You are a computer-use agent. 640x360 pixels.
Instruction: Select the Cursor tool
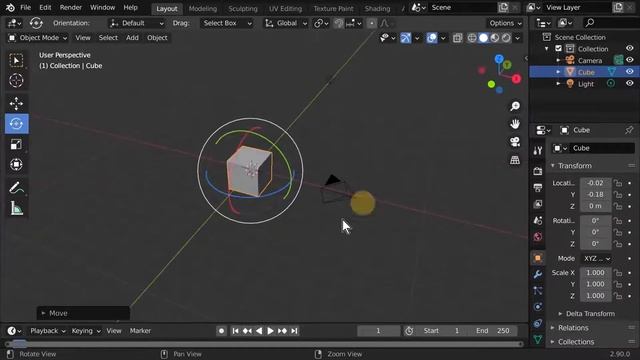tap(16, 80)
